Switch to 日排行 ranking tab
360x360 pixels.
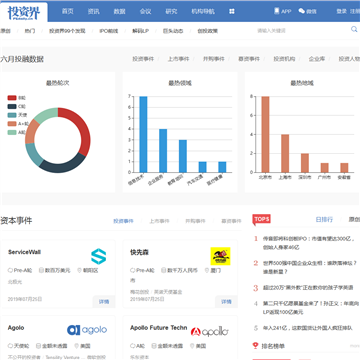click(324, 220)
